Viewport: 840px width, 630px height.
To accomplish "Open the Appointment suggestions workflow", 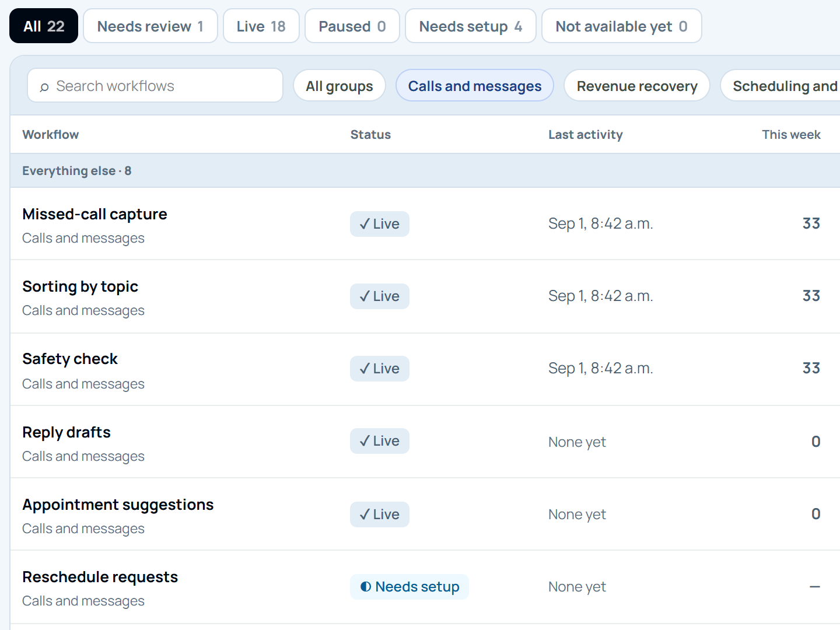I will click(118, 505).
